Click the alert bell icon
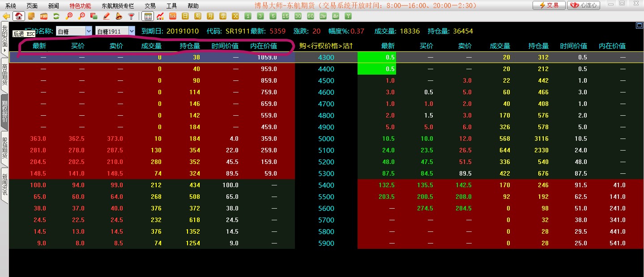The height and width of the screenshot is (277, 644). coord(119,17)
